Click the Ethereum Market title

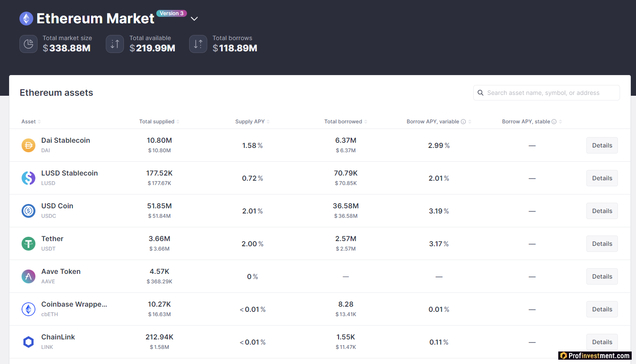coord(95,19)
